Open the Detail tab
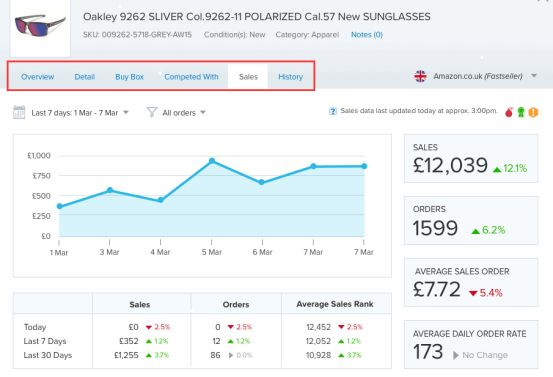 (x=85, y=77)
